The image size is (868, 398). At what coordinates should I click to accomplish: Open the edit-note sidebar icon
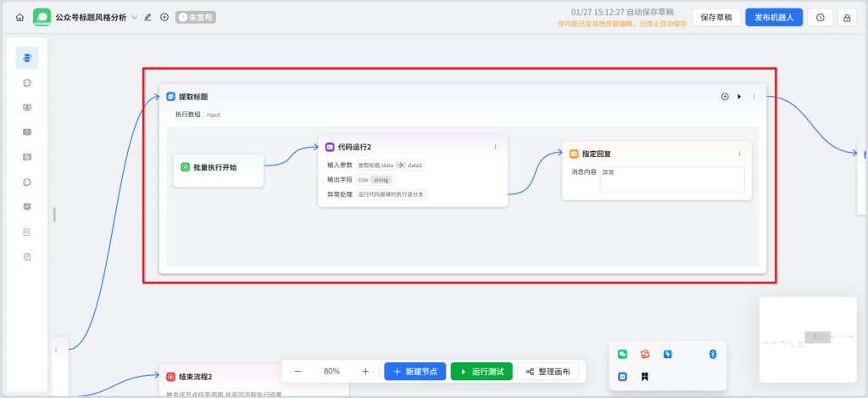tap(27, 232)
